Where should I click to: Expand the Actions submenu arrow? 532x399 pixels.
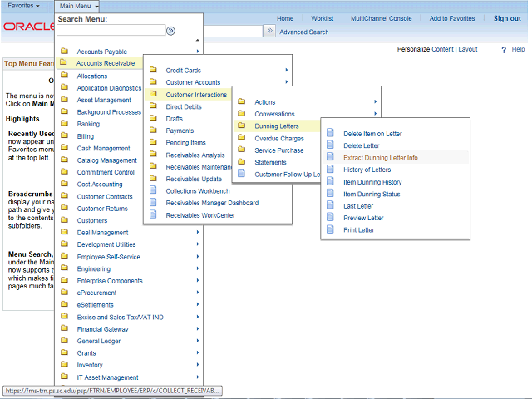point(375,101)
